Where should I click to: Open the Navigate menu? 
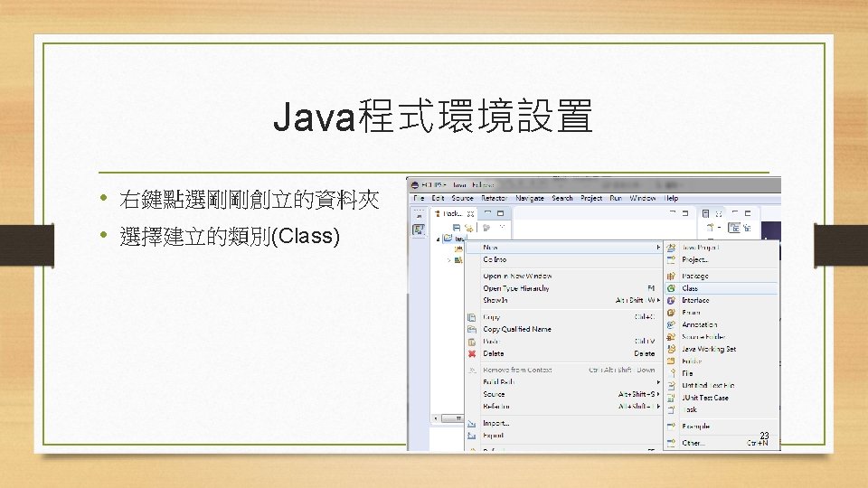tap(530, 198)
